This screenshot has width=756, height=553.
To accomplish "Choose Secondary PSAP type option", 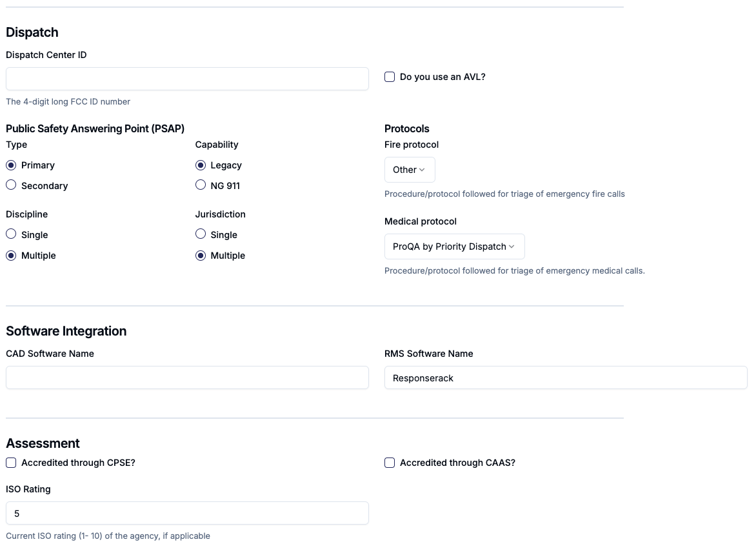I will 11,186.
